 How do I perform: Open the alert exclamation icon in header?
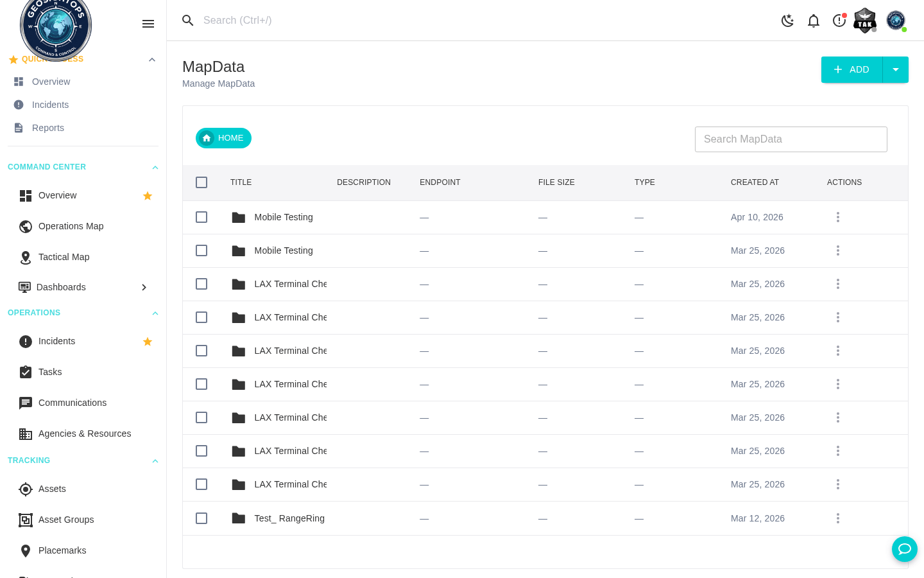point(839,21)
